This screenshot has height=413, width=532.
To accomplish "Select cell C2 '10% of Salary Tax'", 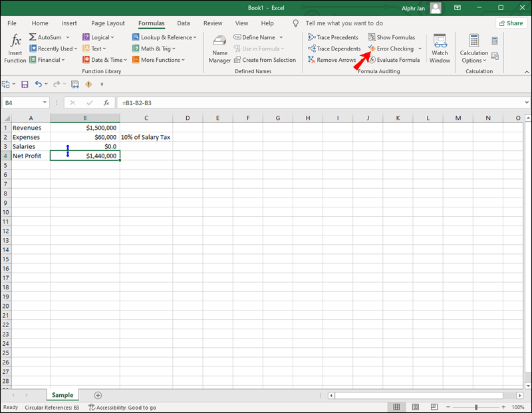I will tap(146, 137).
